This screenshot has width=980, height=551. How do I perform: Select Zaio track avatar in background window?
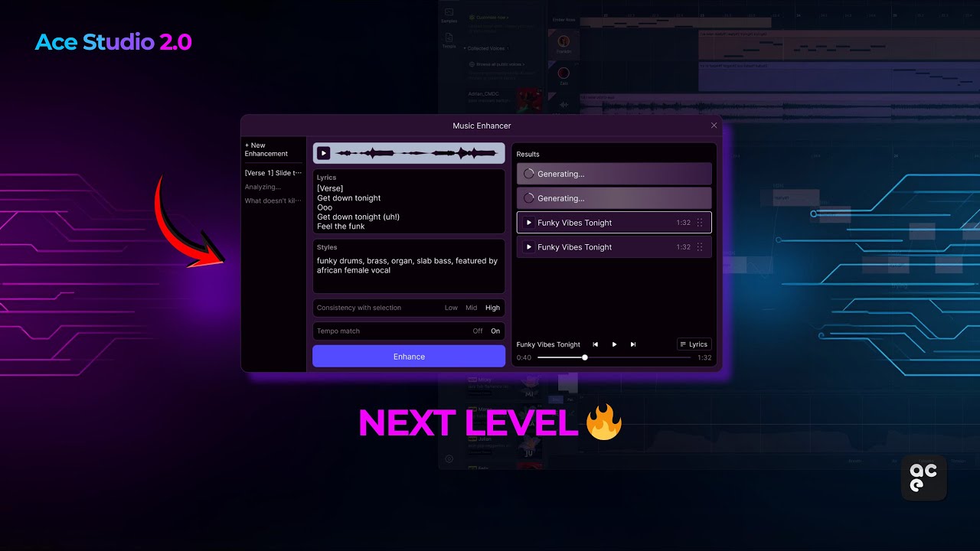(563, 73)
